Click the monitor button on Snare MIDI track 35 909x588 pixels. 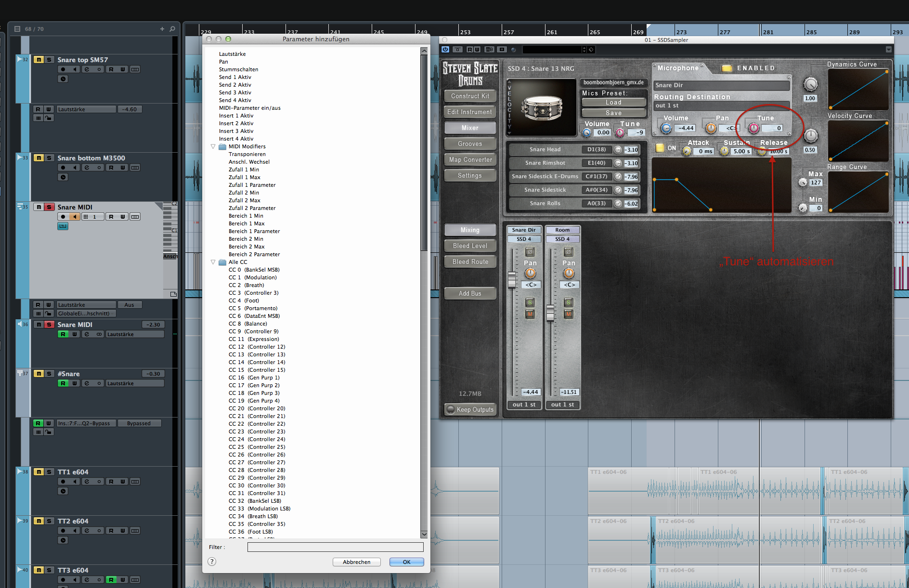(x=75, y=217)
